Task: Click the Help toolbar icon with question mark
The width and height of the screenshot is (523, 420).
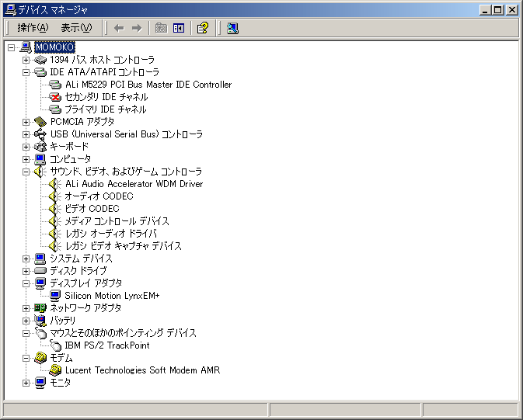Action: coord(203,28)
